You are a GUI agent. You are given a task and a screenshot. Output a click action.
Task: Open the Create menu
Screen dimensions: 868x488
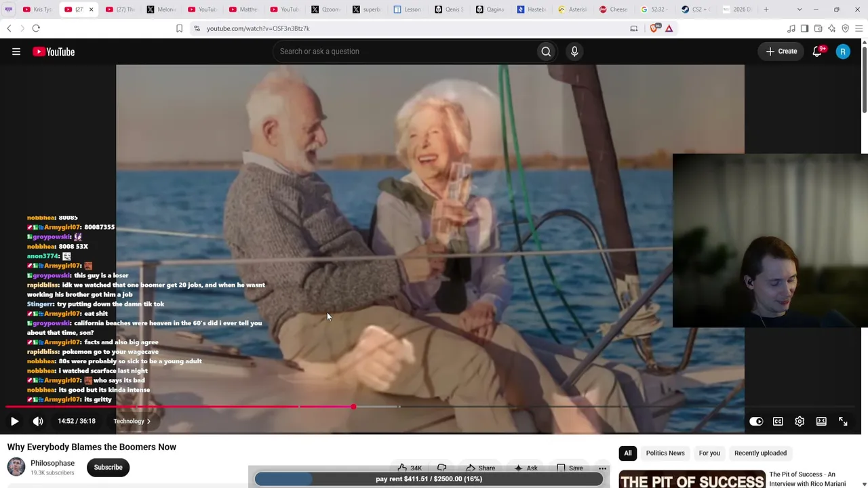coord(781,52)
